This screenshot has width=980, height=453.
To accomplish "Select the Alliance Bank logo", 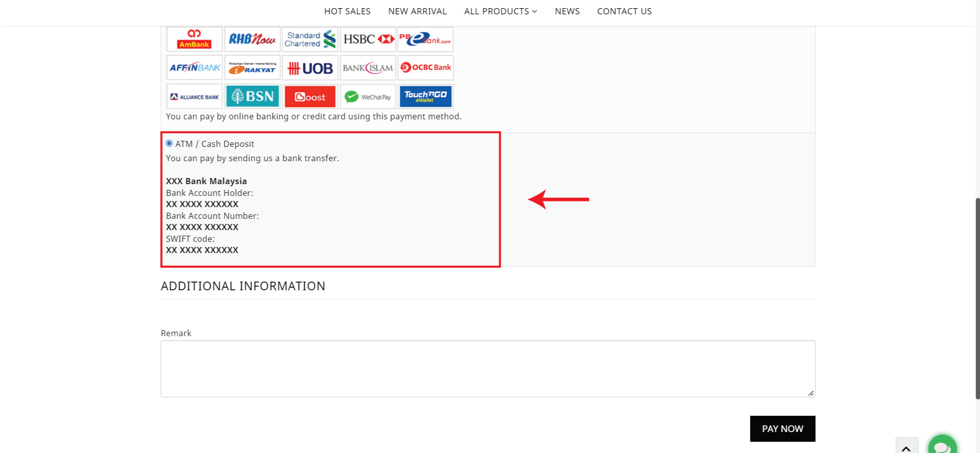I will point(194,96).
